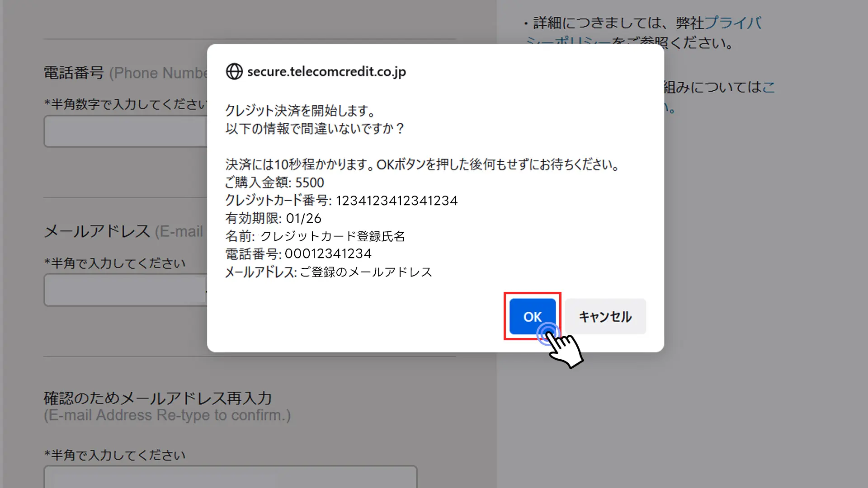The image size is (868, 488).
Task: Dismiss the dialog with キャンセル button
Action: click(605, 316)
